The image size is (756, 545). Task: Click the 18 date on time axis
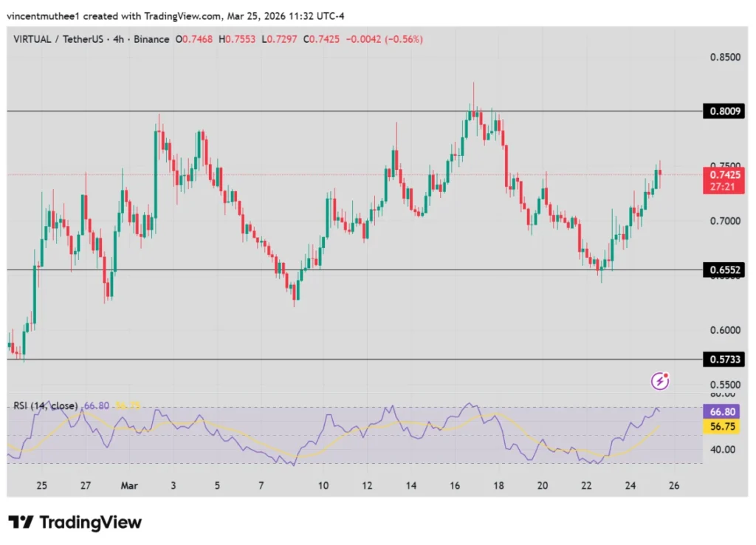499,486
